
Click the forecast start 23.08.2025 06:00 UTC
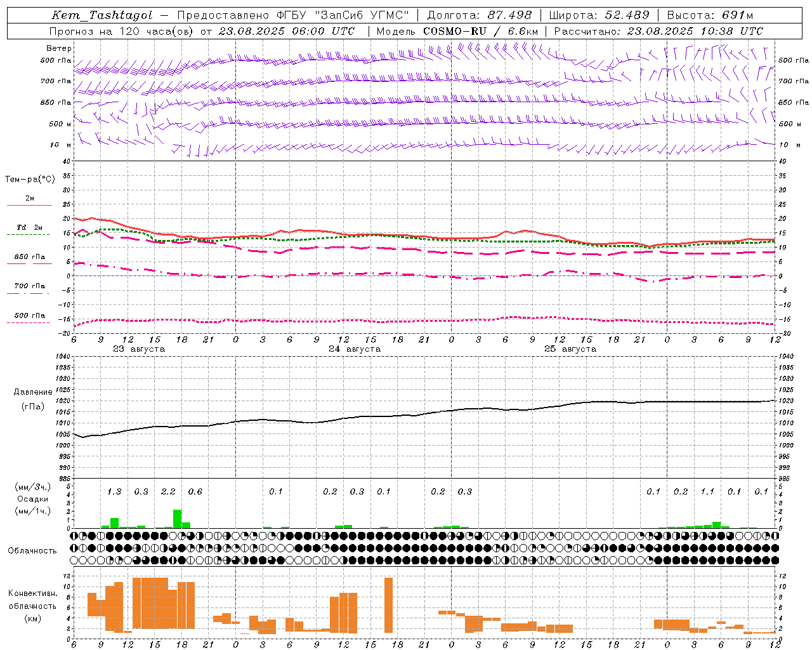coord(287,31)
